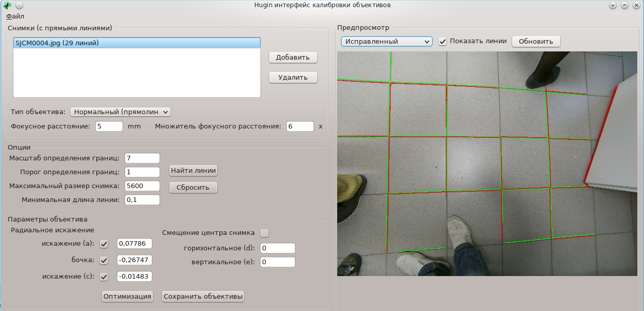This screenshot has height=311, width=644.
Task: Maximize the Hugin calibration window
Action: coord(624,5)
